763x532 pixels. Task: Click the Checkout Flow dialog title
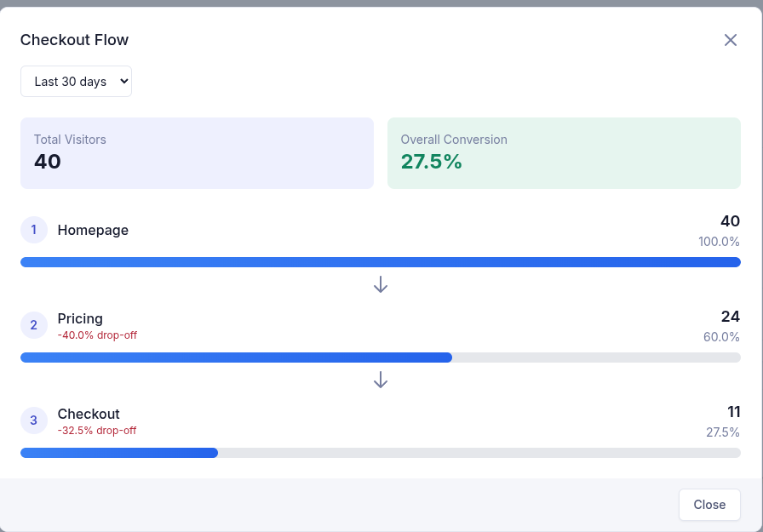coord(74,40)
